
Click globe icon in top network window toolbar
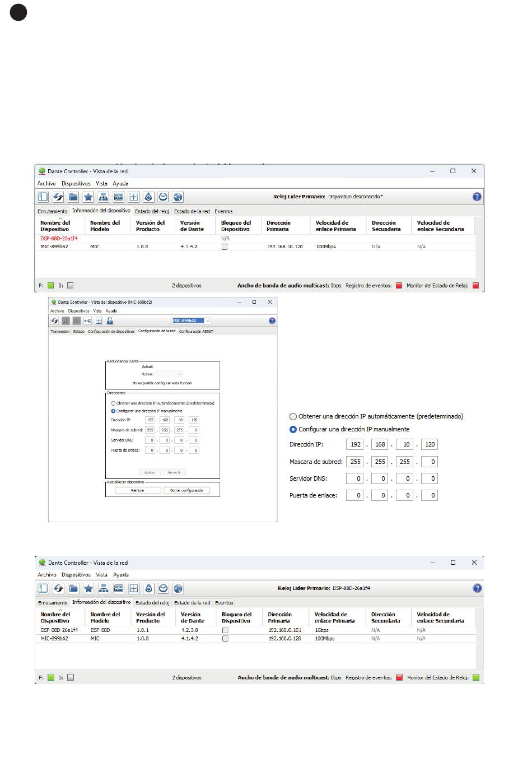(x=178, y=197)
